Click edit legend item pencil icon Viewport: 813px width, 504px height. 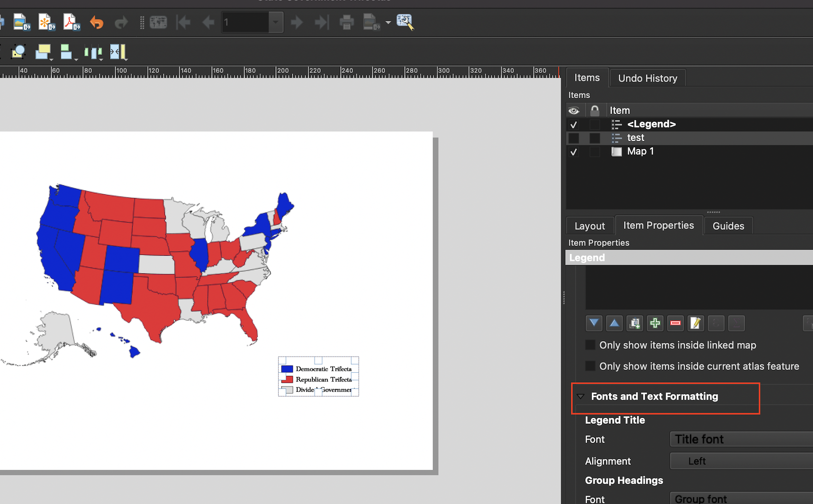[696, 323]
